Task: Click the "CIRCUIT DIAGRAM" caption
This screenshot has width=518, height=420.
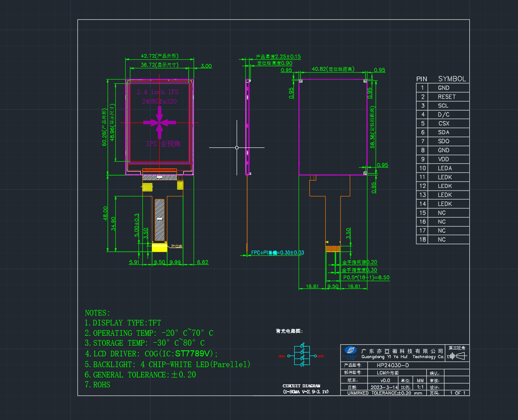Action: [301, 386]
